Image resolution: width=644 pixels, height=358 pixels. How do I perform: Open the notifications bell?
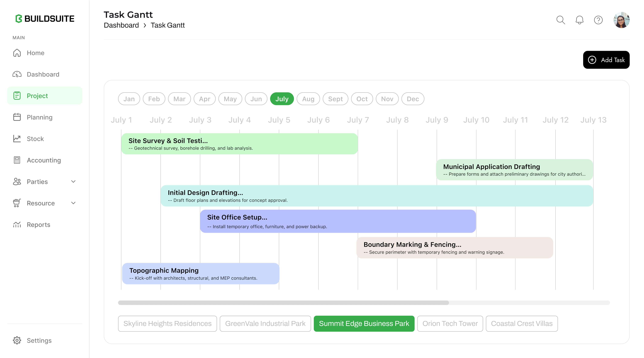coord(580,20)
